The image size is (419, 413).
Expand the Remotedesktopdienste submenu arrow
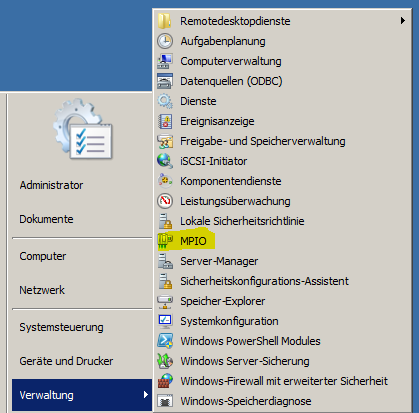tap(403, 21)
